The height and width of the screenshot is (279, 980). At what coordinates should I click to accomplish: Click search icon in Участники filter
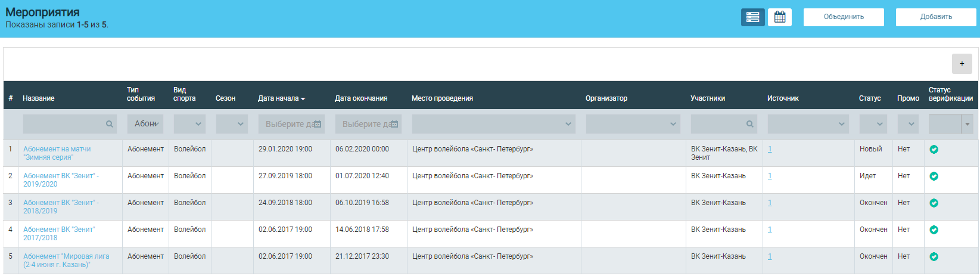click(x=750, y=124)
